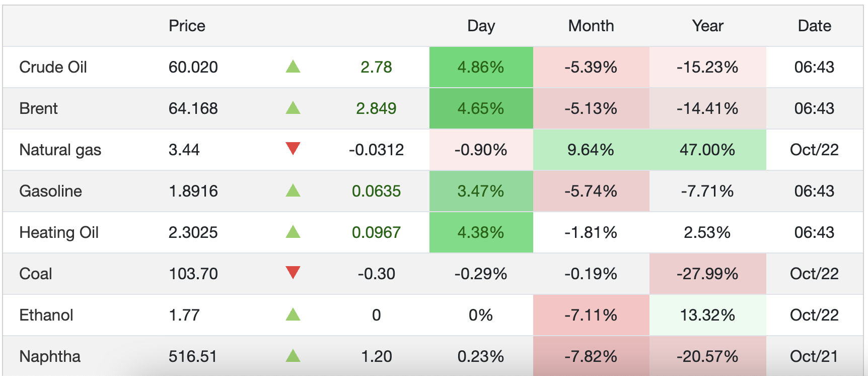Select the Ethanol price 1.77
Viewport: 868px width, 376px height.
click(x=184, y=315)
